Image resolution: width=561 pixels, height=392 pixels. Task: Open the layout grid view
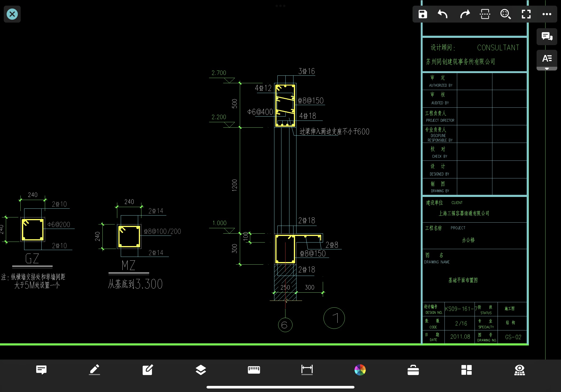466,370
